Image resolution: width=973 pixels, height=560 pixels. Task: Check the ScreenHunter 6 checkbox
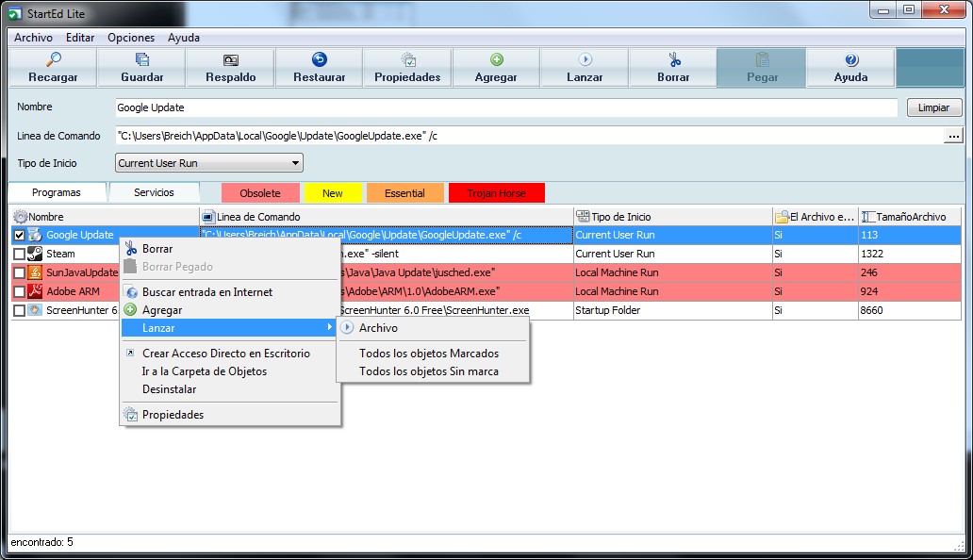(x=19, y=310)
